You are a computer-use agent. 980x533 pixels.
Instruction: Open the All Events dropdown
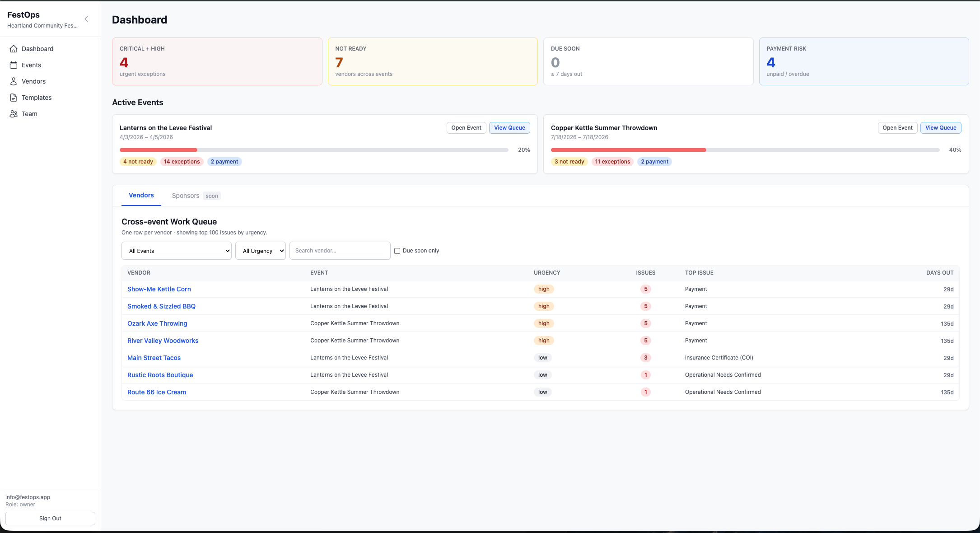click(x=176, y=251)
